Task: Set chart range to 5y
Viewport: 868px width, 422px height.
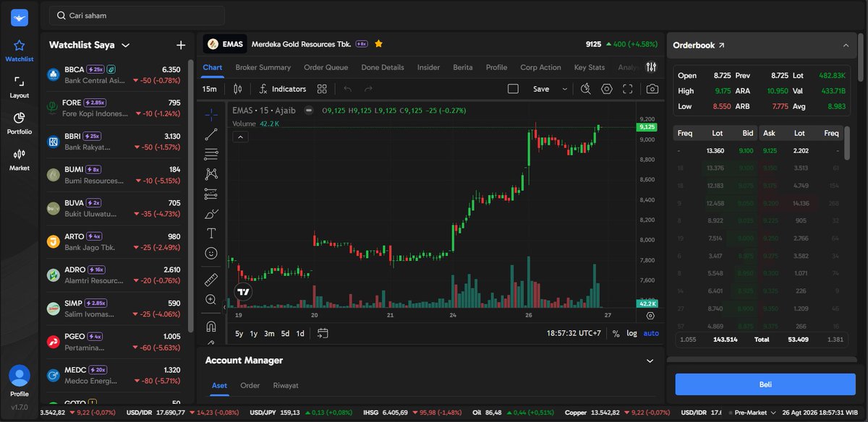Action: click(x=239, y=333)
